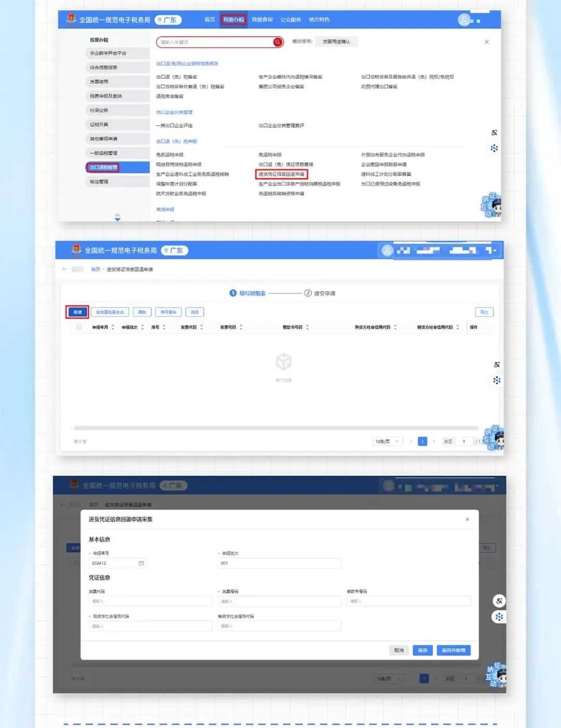Sort by 缴款书号码 column arrows
Image resolution: width=561 pixels, height=728 pixels.
pyautogui.click(x=308, y=327)
